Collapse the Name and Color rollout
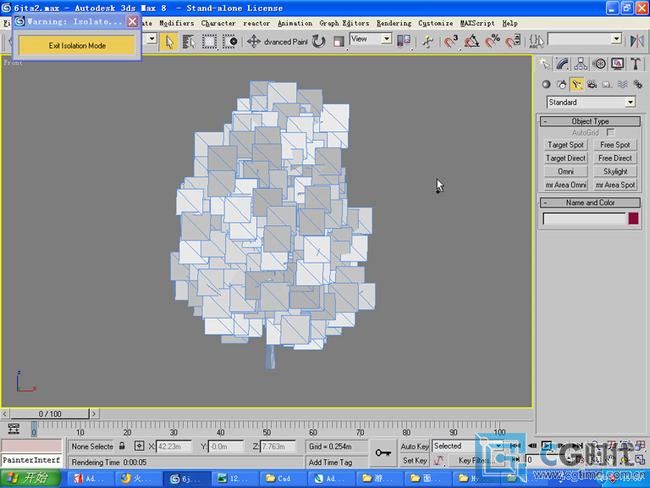The width and height of the screenshot is (650, 488). [590, 202]
